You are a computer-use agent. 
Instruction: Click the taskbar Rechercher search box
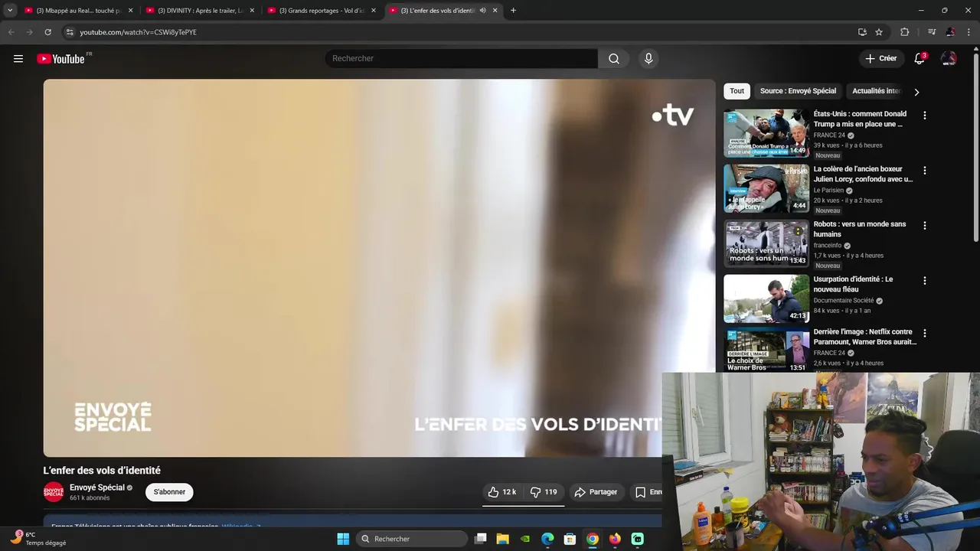(413, 539)
